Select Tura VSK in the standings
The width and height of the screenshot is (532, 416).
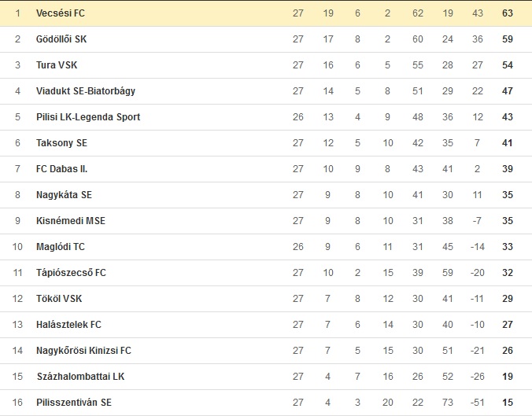[57, 65]
